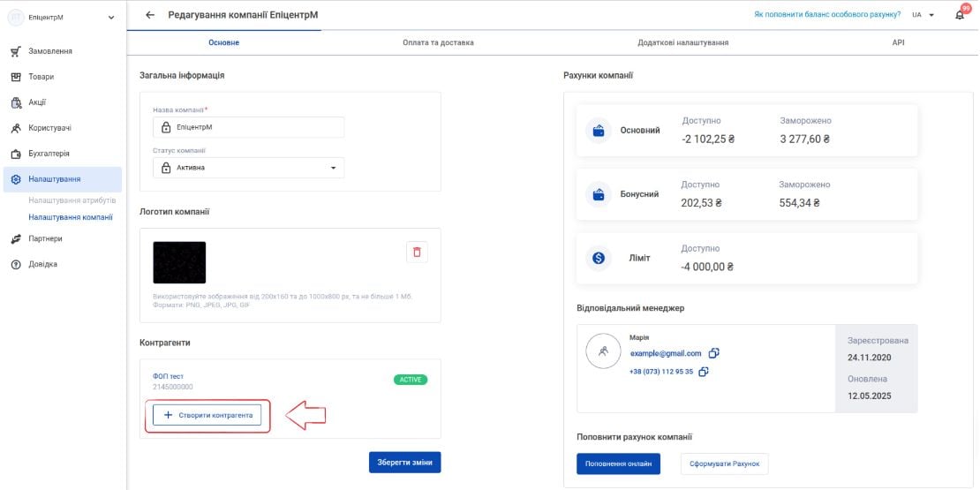The image size is (980, 490).
Task: Delete the company logo with the trash icon
Action: [x=417, y=252]
